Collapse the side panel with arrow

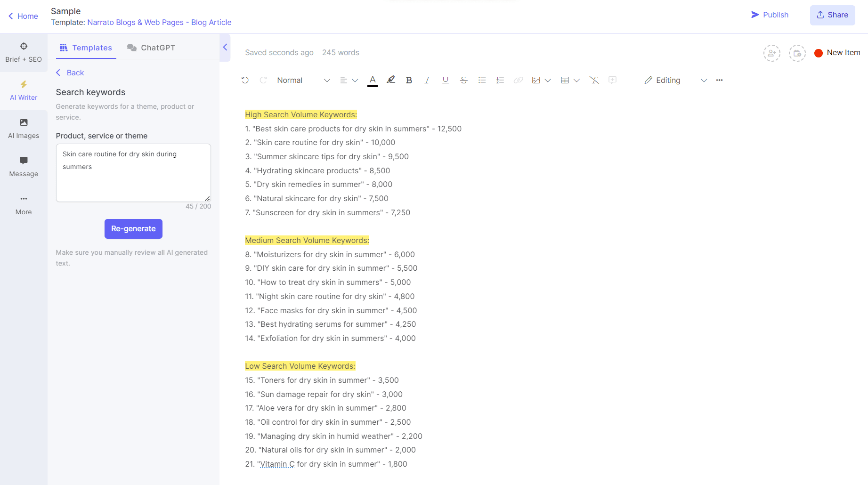tap(225, 47)
